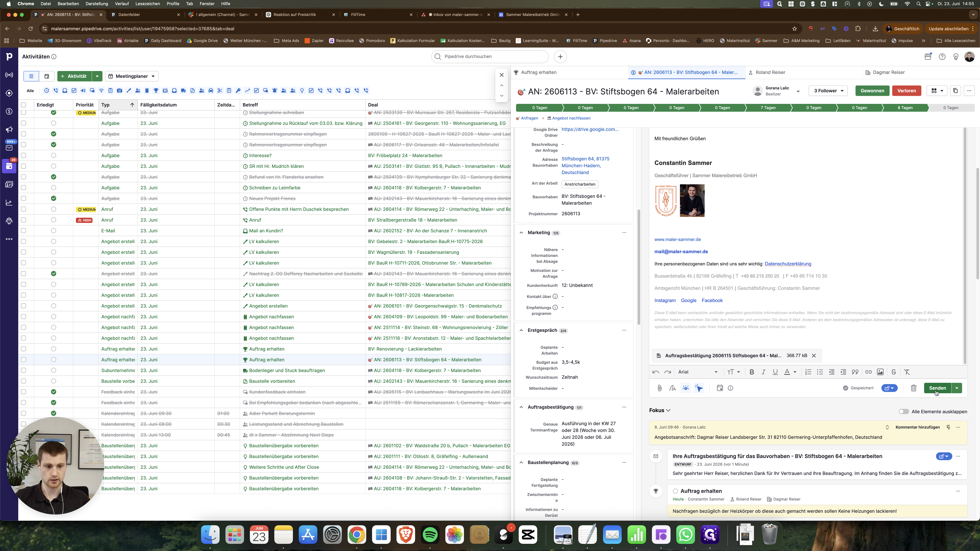This screenshot has height=551, width=980.
Task: Click the quick add plus button
Action: pyautogui.click(x=560, y=57)
